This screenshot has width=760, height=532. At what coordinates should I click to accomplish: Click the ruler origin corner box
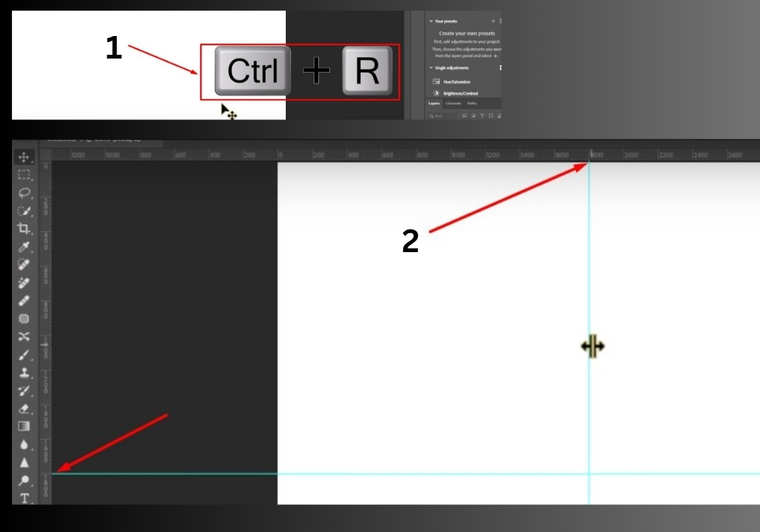46,155
